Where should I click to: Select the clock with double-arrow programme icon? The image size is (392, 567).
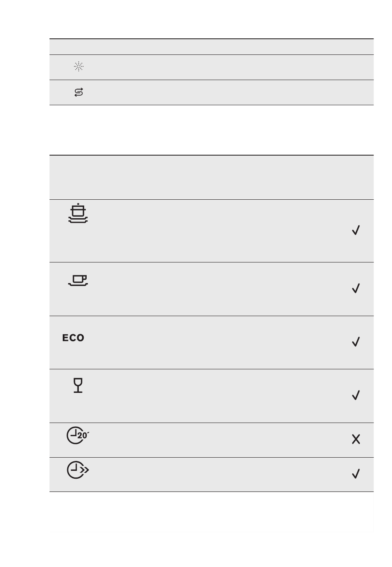[x=78, y=470]
